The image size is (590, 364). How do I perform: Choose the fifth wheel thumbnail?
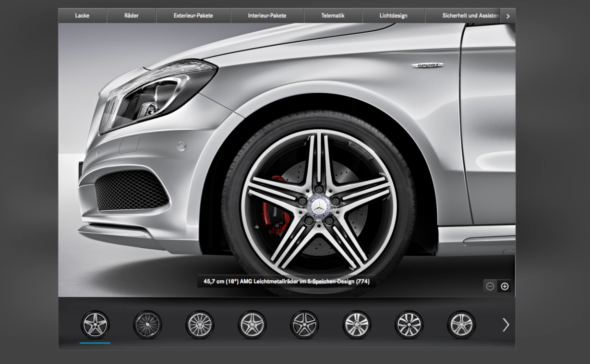[x=304, y=325]
